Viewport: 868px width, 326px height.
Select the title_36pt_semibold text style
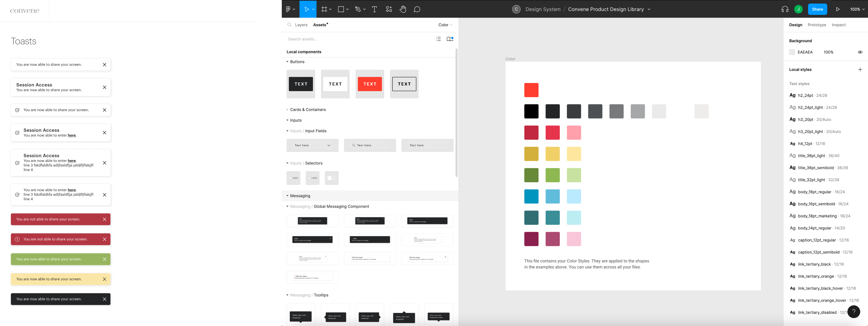click(x=818, y=167)
